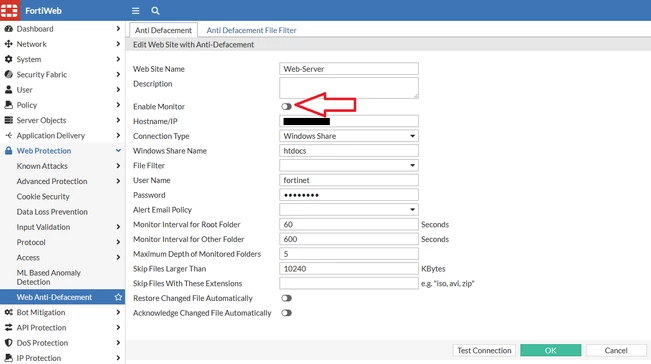Expand the Network menu chevron
The image size is (651, 364).
click(x=118, y=44)
